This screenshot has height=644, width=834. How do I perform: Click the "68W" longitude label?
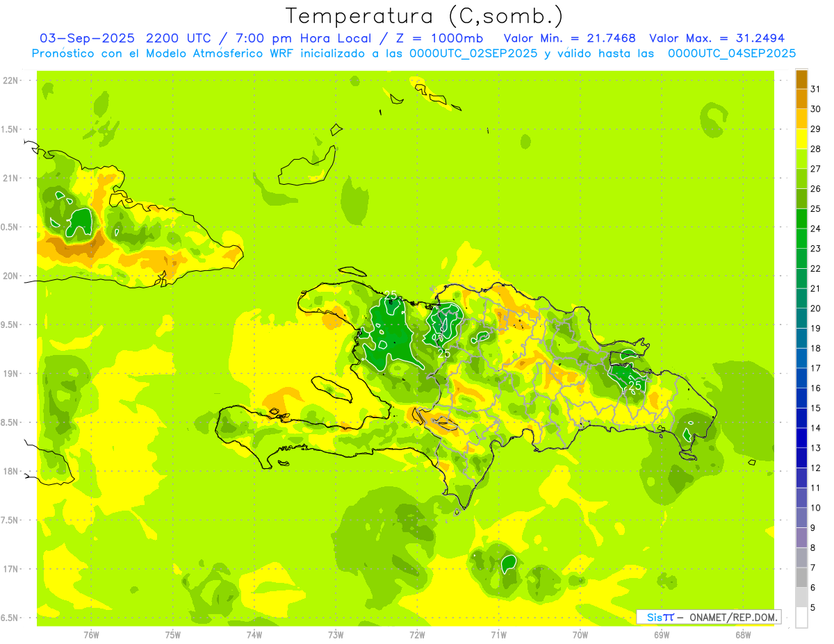point(743,634)
